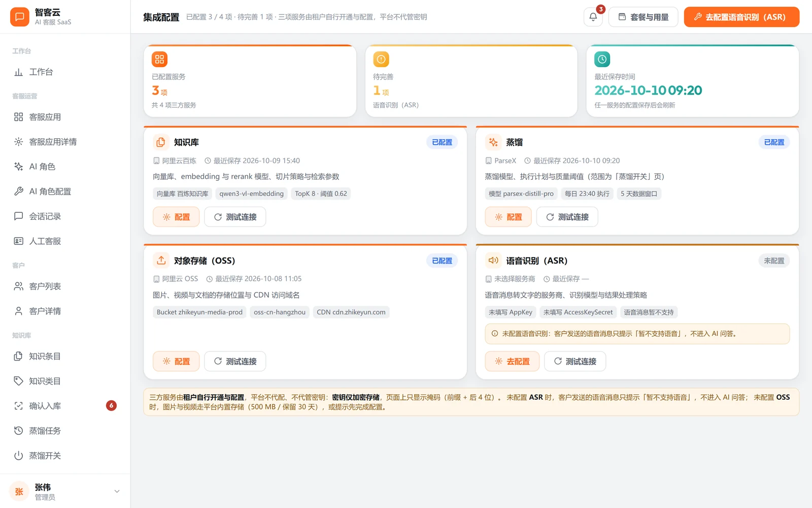Click the 最近保存时间 teal clock icon

point(602,59)
